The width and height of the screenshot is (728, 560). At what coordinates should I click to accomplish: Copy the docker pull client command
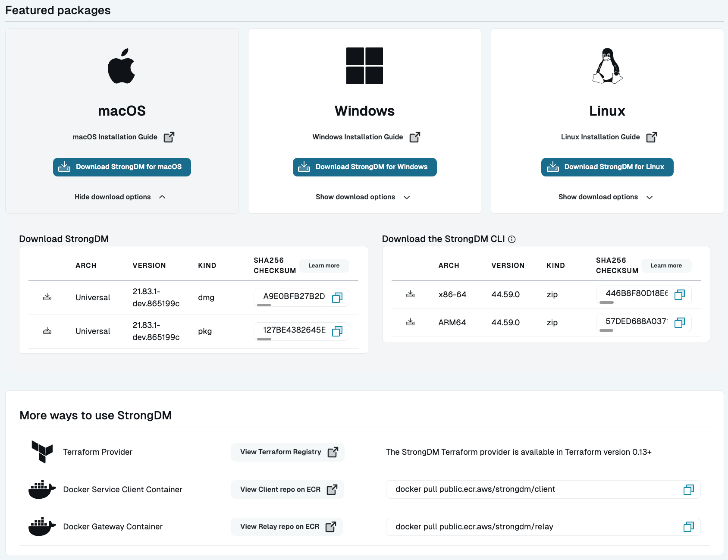tap(689, 489)
